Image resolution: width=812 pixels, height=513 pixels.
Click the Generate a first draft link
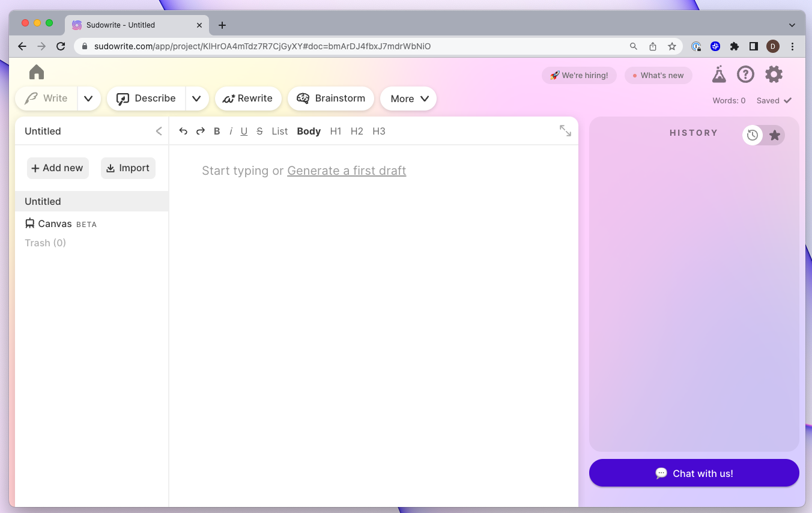click(x=347, y=171)
